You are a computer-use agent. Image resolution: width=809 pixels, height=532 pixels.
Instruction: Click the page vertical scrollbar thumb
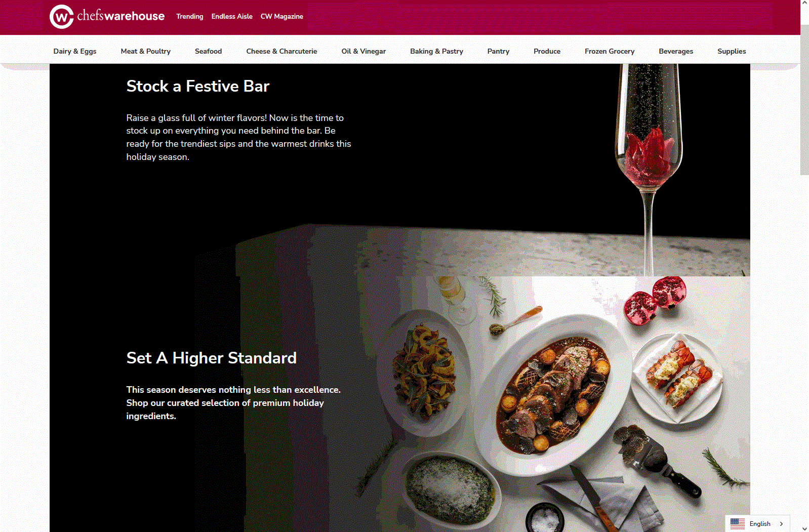[804, 92]
